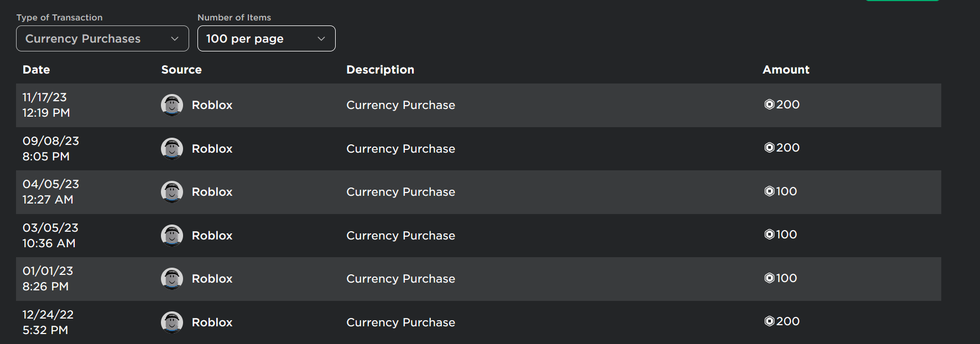Click the Robux icon on the 04/05/23 row

click(x=768, y=191)
